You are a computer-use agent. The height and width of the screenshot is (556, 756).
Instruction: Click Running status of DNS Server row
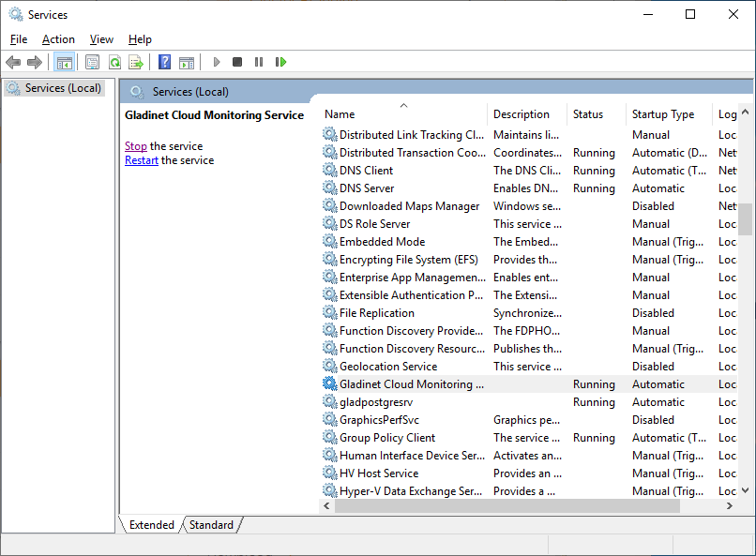[x=594, y=188]
